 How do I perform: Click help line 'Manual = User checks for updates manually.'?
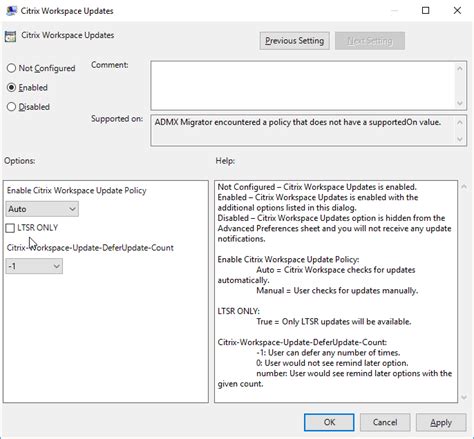337,291
